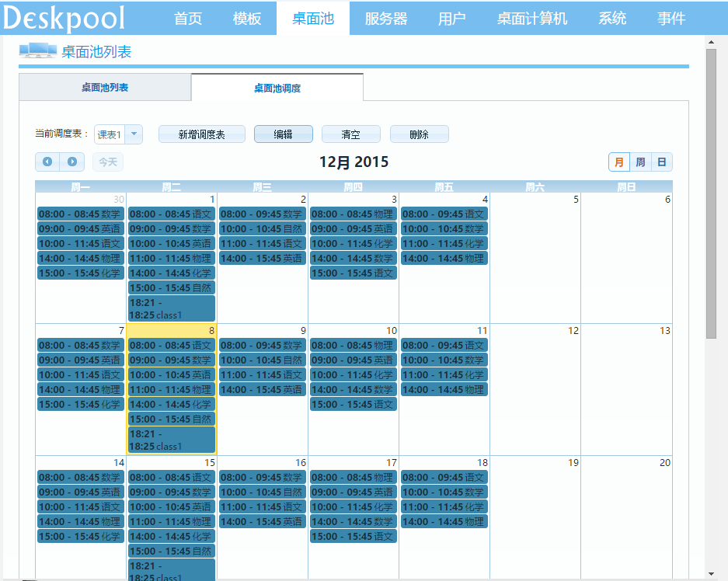Go to previous month arrow icon
This screenshot has height=581, width=728.
47,162
